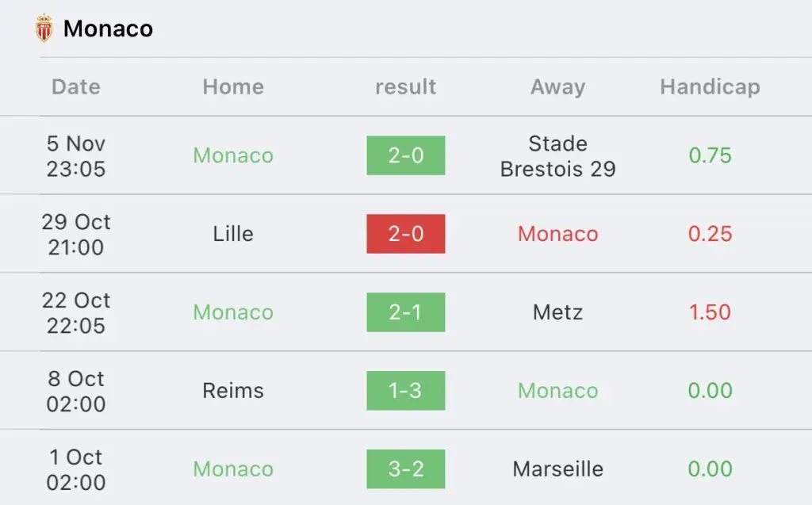Viewport: 812px width, 505px height.
Task: Select the Reims home team name
Action: click(x=233, y=391)
